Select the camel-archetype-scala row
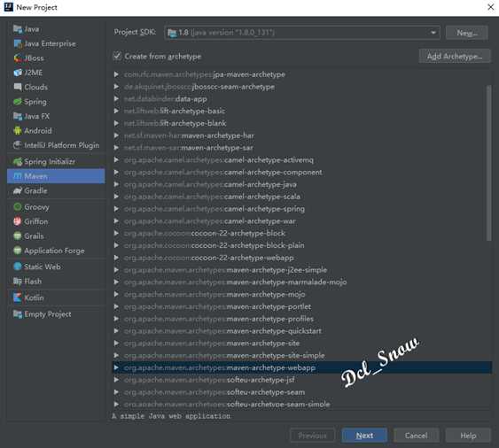Image resolution: width=499 pixels, height=448 pixels. pyautogui.click(x=302, y=197)
